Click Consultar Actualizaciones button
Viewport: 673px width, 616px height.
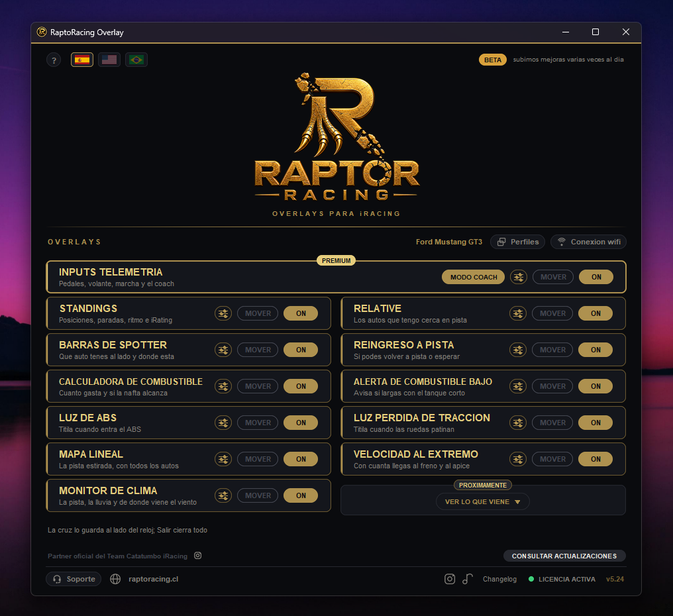pos(564,556)
